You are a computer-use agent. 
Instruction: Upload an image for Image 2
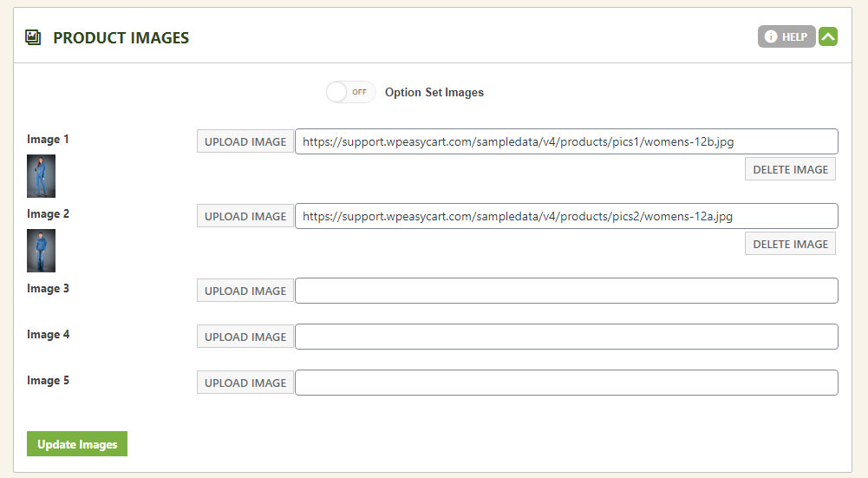coord(245,217)
